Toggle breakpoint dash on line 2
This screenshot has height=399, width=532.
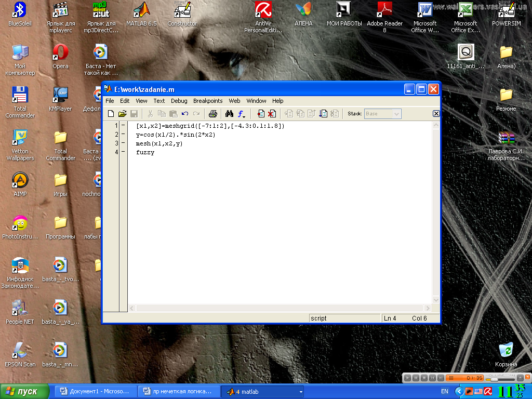(123, 135)
